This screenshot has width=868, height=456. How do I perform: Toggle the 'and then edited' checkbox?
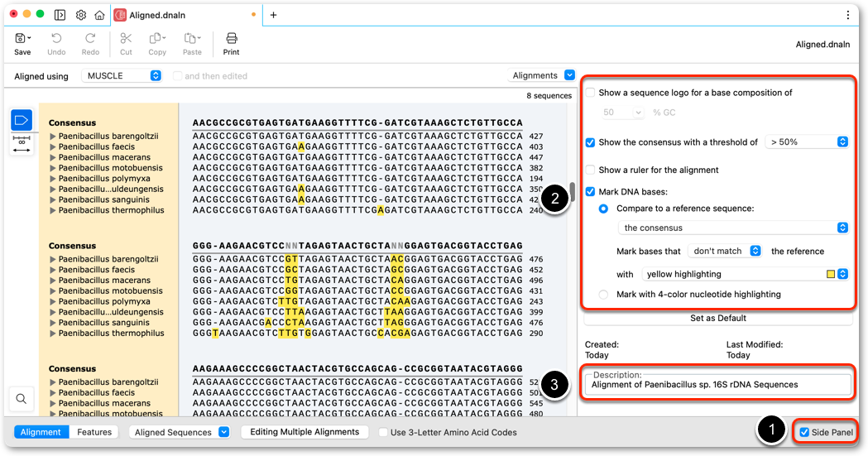[x=177, y=76]
